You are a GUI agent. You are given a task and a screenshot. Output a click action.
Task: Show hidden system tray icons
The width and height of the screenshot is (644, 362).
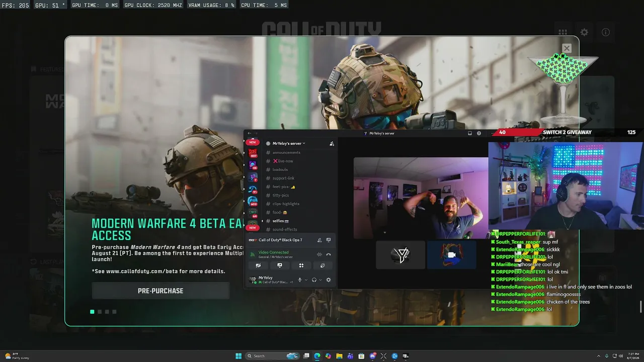pos(598,356)
